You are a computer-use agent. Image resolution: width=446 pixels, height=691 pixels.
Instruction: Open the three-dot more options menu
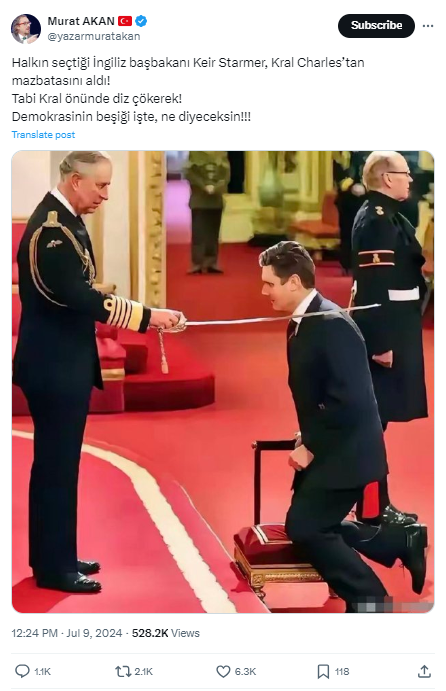click(x=427, y=26)
